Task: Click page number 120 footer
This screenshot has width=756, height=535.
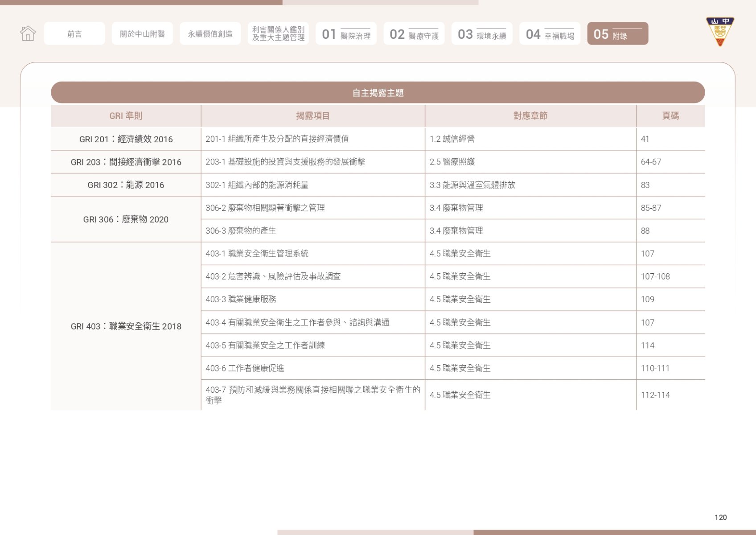Action: click(x=720, y=517)
